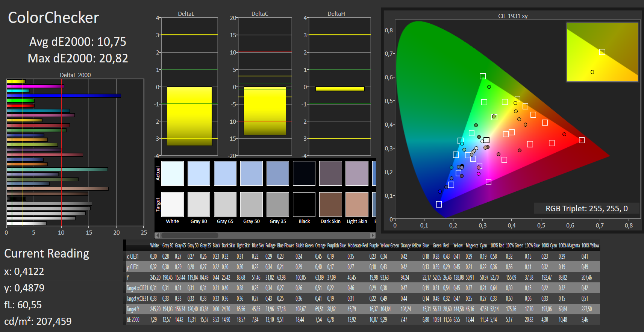This screenshot has width=644, height=332.
Task: Click the 100% Magenta column header
Action: point(569,246)
